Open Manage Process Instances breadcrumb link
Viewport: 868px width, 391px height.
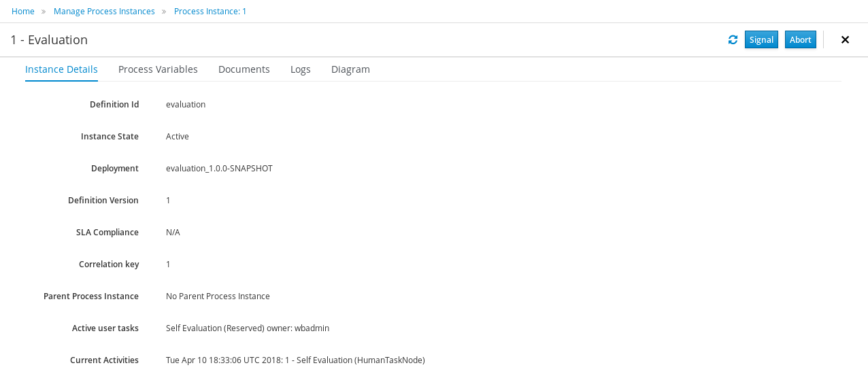pos(104,12)
